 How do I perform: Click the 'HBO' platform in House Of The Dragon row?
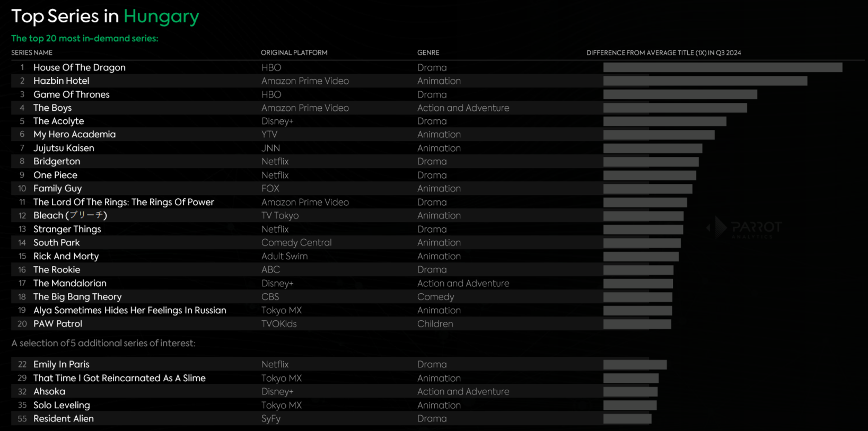[271, 67]
